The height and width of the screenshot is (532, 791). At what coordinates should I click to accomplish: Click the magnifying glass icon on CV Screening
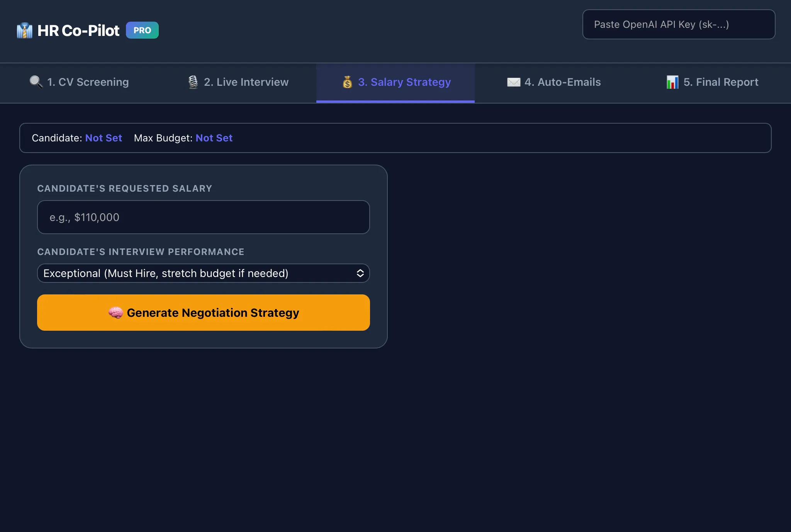coord(36,82)
